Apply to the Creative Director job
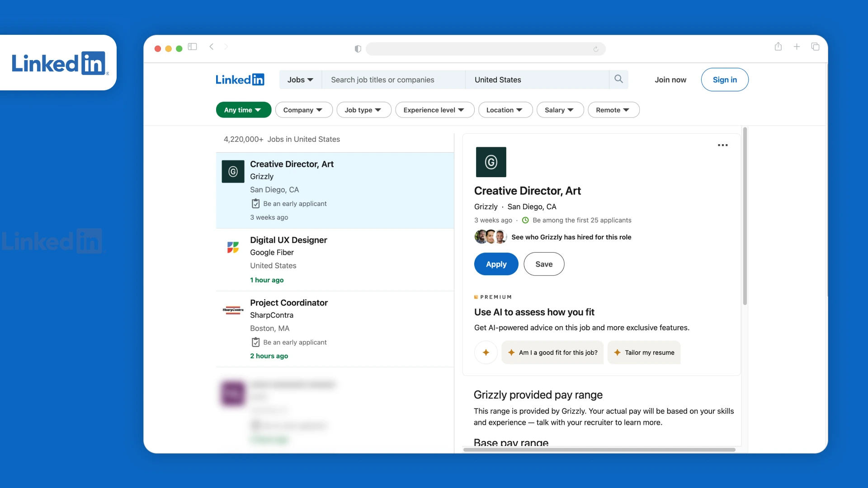 pos(496,264)
